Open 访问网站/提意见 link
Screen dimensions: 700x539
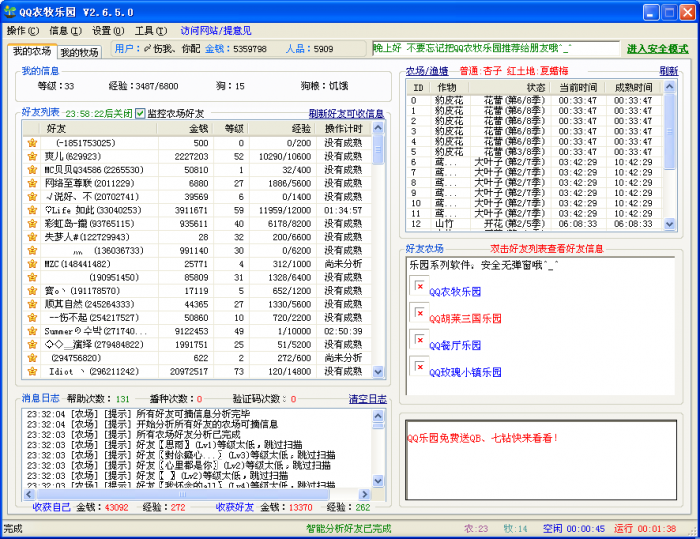[x=216, y=31]
